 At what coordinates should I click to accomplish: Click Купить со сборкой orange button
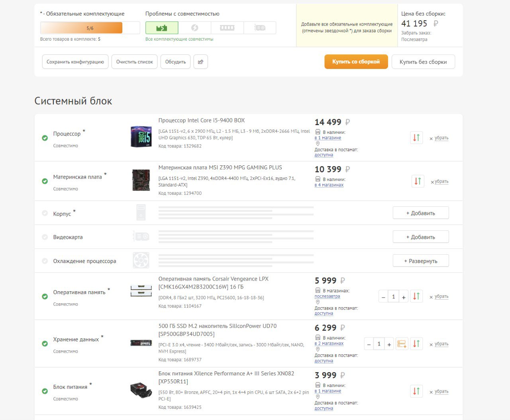(356, 62)
